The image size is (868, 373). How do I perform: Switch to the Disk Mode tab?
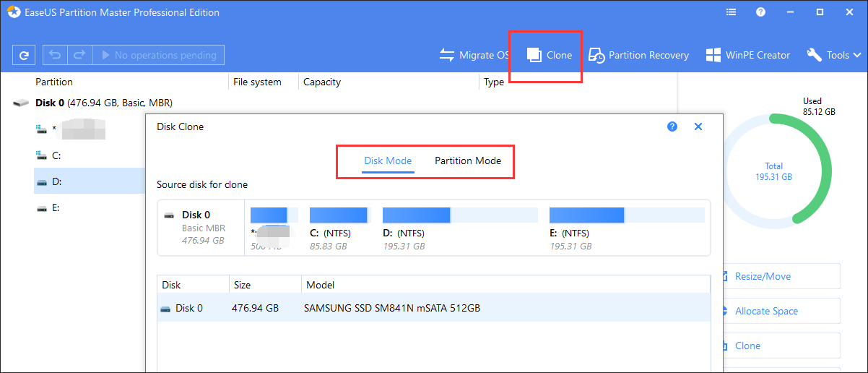point(388,161)
